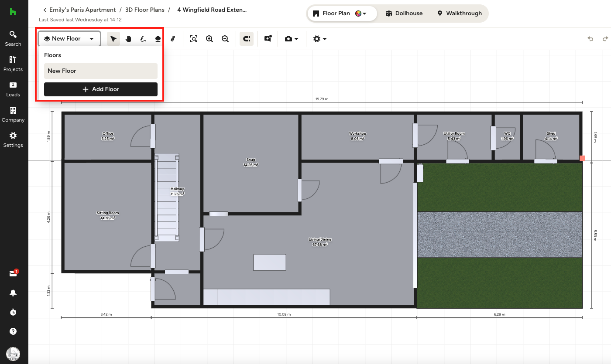This screenshot has height=364, width=611.
Task: Activate the hand pan tool
Action: point(128,39)
